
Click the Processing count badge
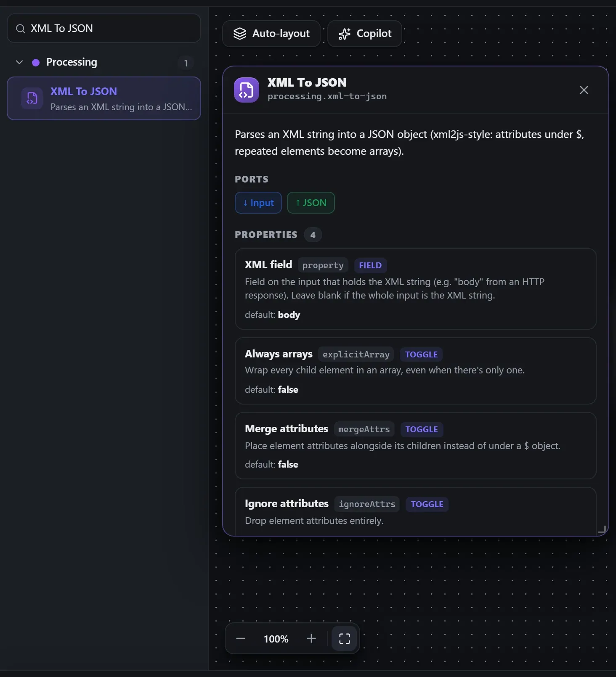186,63
